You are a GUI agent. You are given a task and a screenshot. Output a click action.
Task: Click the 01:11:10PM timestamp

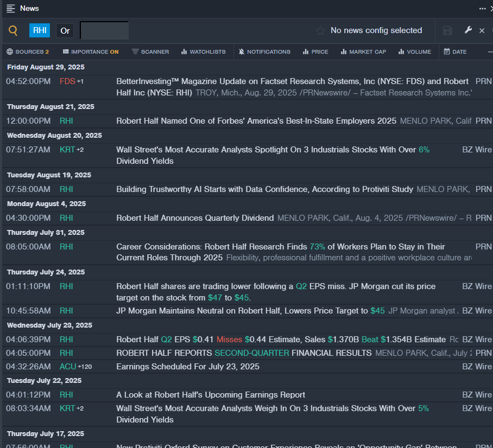pyautogui.click(x=28, y=286)
